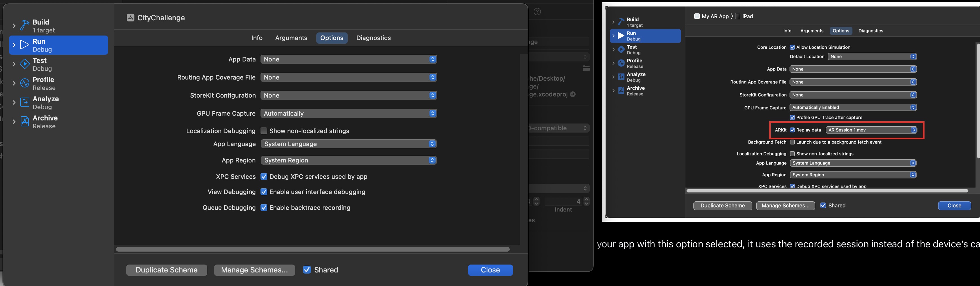Disable the Enable backtrace recording checkbox
This screenshot has height=286, width=980.
coord(264,208)
